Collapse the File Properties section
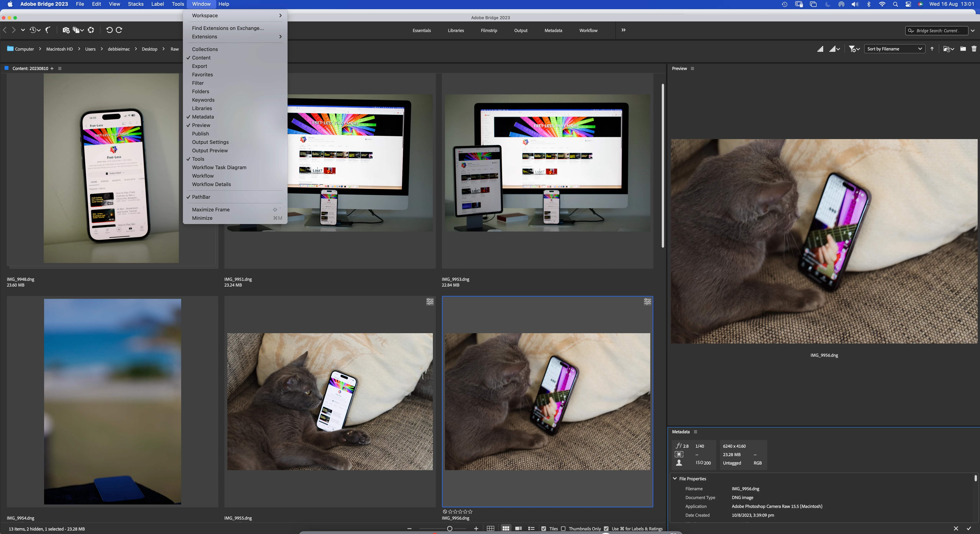This screenshot has height=534, width=980. click(674, 478)
